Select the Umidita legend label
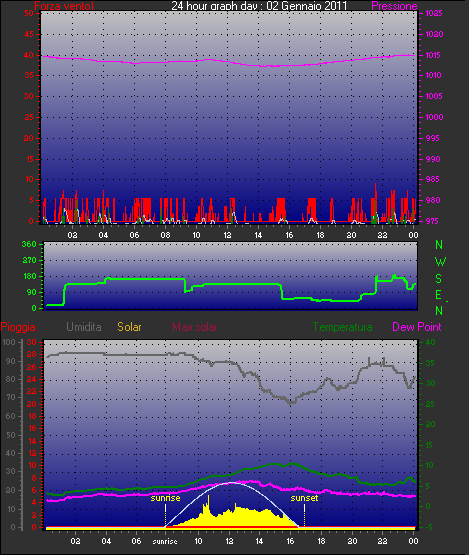 (84, 327)
